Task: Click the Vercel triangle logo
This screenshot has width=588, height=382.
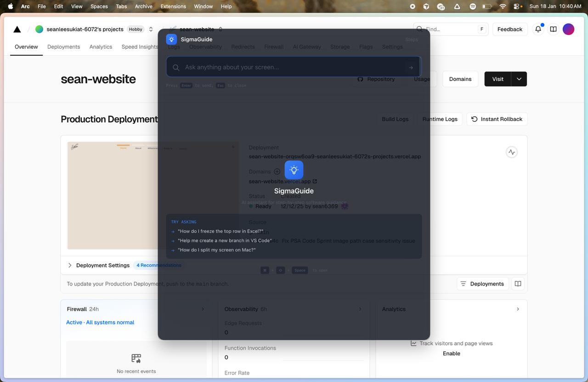Action: point(17,29)
